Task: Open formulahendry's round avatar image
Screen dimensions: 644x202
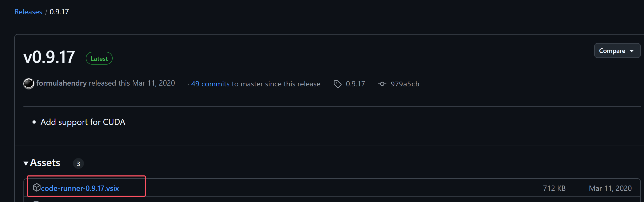Action: [x=29, y=84]
